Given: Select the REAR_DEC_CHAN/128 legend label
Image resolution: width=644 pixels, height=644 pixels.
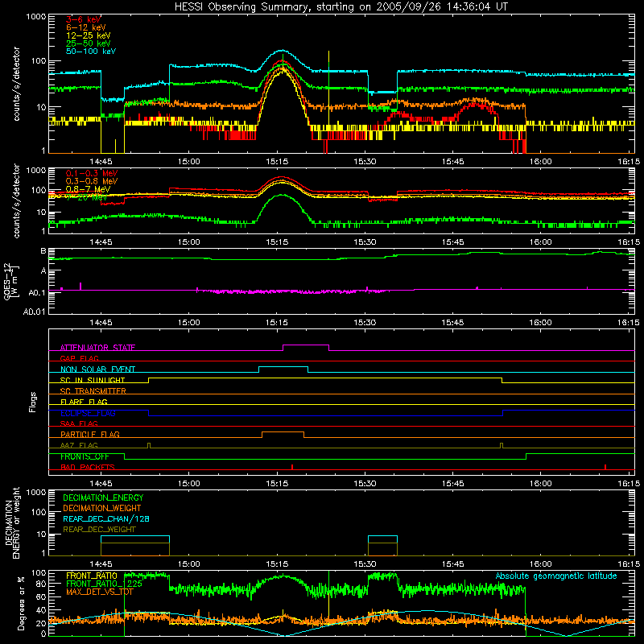Looking at the screenshot, I should (106, 518).
